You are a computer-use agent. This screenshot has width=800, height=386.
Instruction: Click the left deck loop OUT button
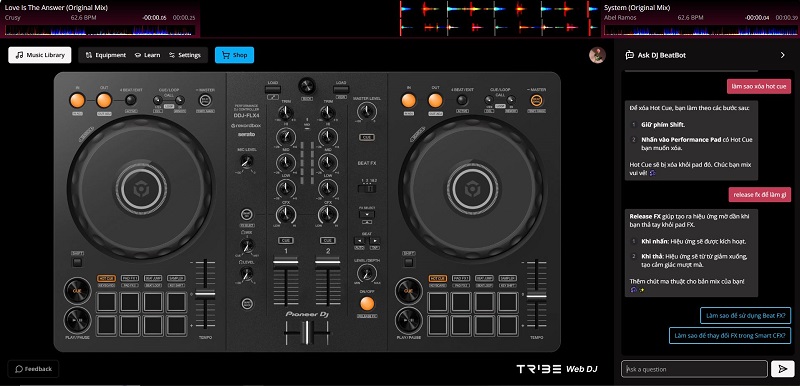pyautogui.click(x=104, y=100)
